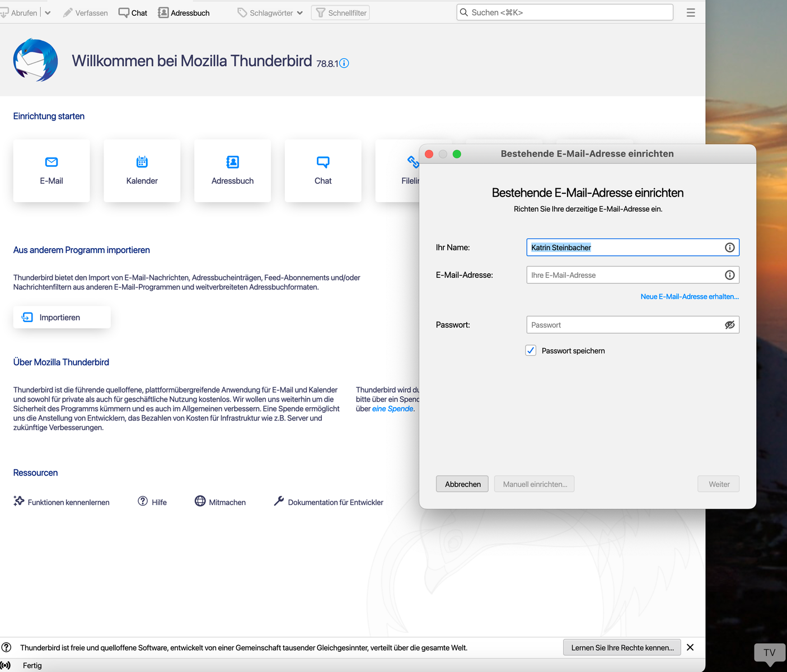This screenshot has height=672, width=787.
Task: Click Verfassen to compose a message
Action: (86, 12)
